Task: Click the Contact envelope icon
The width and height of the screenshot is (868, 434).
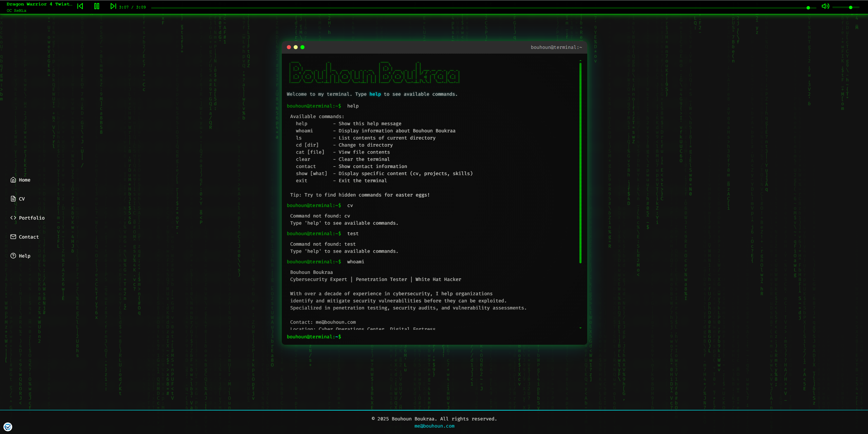Action: click(x=13, y=237)
